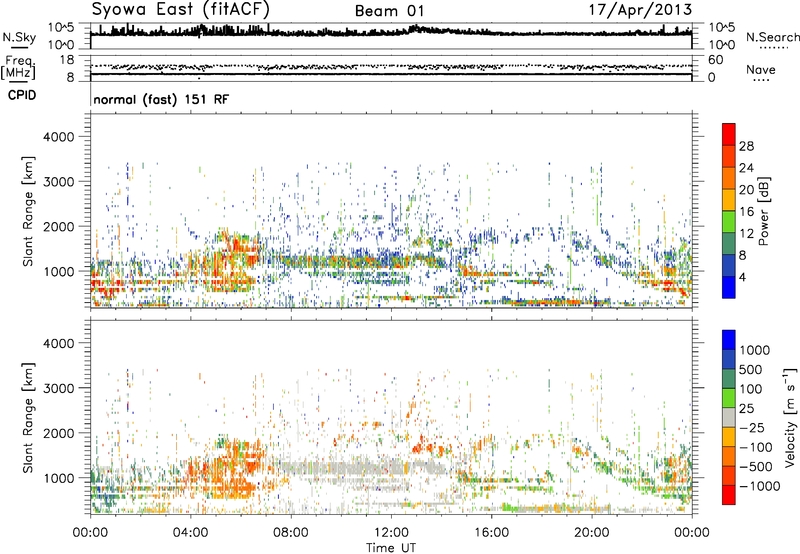The image size is (800, 554).
Task: Click the velocity panel's "Slant Range [km]" label
Action: pos(28,418)
